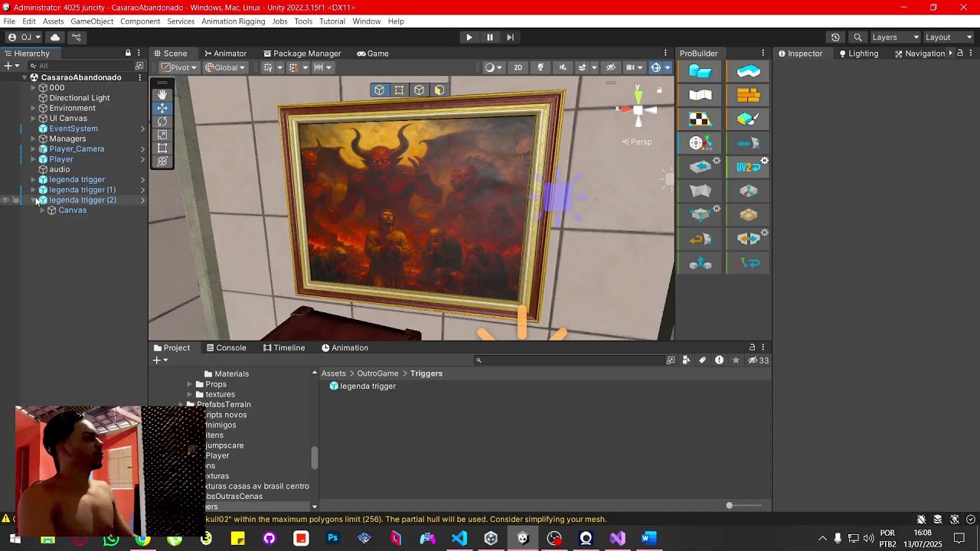The height and width of the screenshot is (551, 980).
Task: Open Undo History icon
Action: coord(835,37)
